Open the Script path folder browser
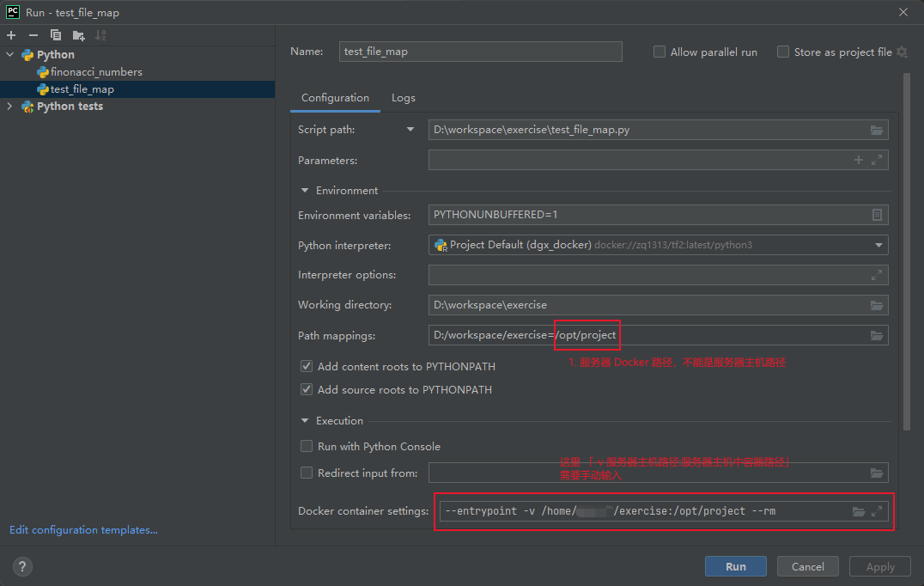 tap(877, 129)
